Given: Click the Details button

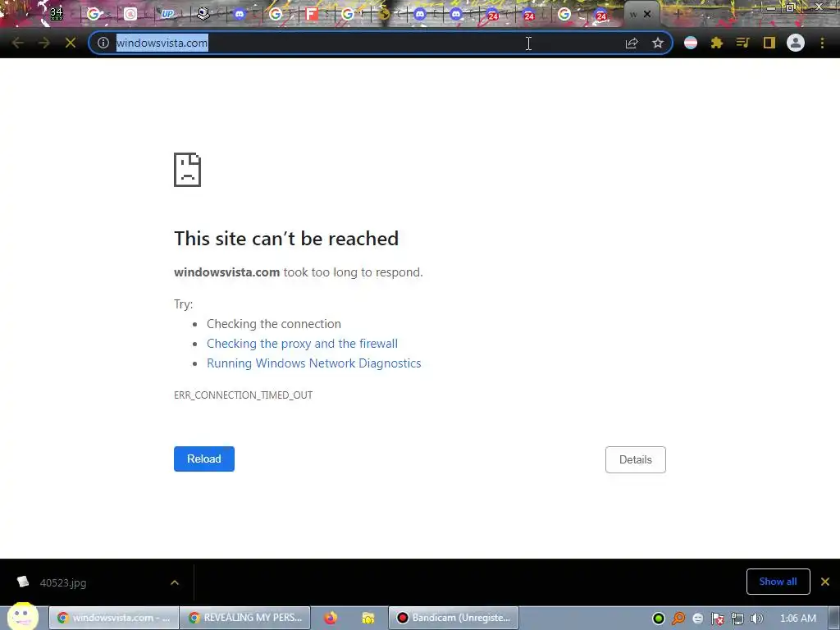Looking at the screenshot, I should 636,459.
